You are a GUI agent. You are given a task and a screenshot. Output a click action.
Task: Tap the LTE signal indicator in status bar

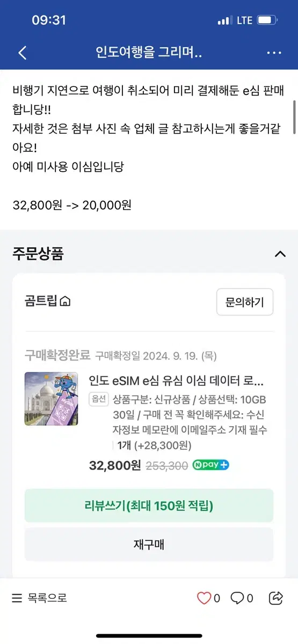[244, 20]
